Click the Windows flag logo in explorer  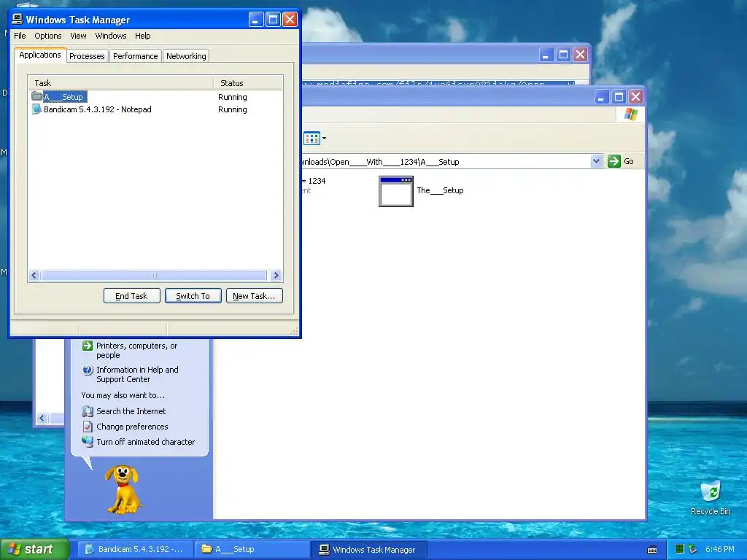point(631,114)
